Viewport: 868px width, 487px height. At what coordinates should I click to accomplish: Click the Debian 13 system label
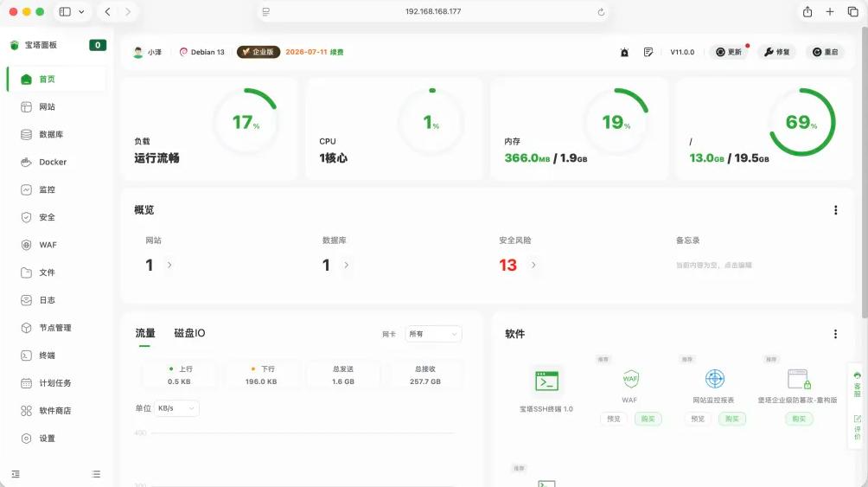pos(202,52)
